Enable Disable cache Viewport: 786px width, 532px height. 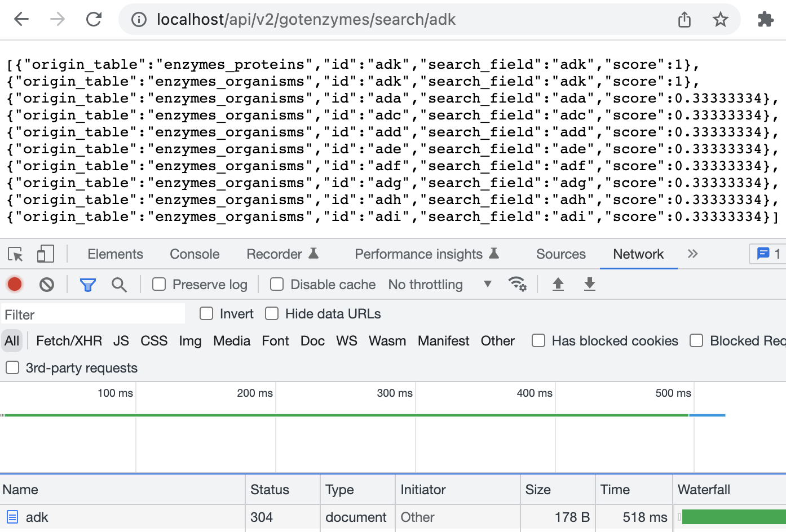276,284
